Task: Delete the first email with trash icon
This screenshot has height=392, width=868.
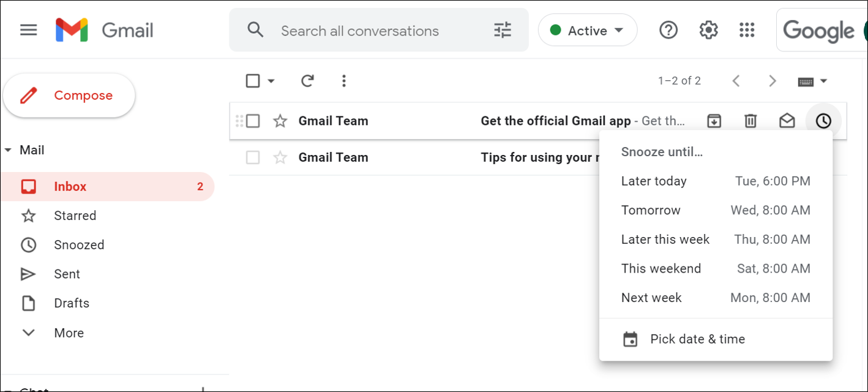Action: (x=750, y=121)
